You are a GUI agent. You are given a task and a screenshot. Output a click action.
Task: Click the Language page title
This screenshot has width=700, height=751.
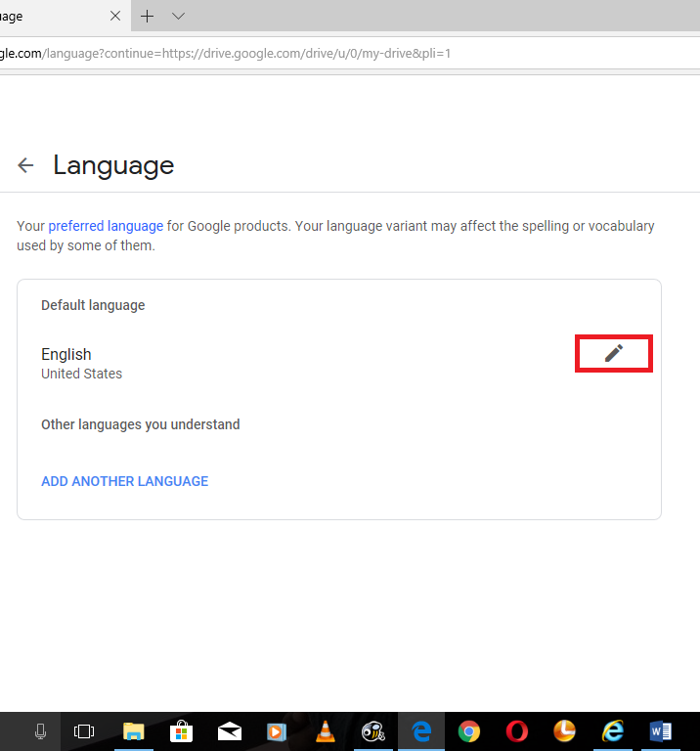point(113,165)
